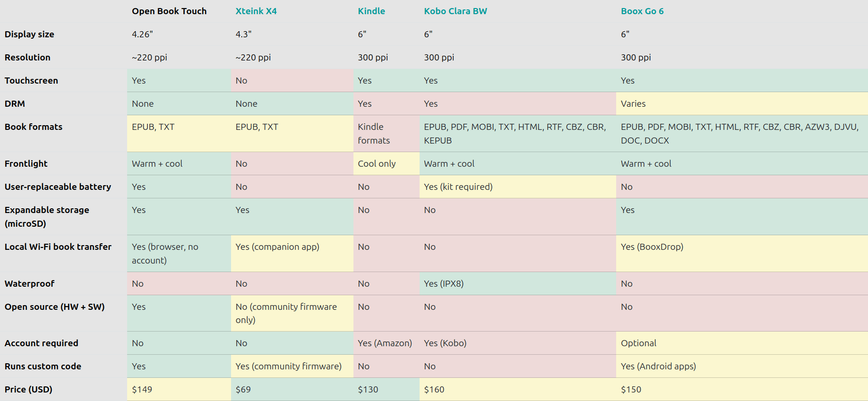Click the Touchscreen row label

point(31,80)
